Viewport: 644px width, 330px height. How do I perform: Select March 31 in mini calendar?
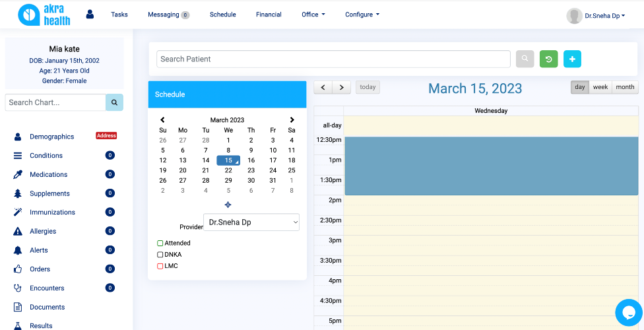273,180
